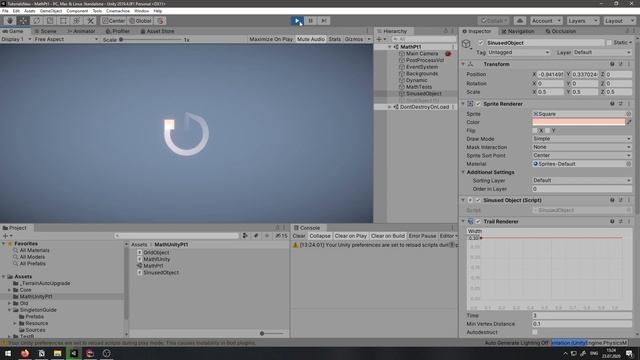Image resolution: width=640 pixels, height=360 pixels.
Task: Pause the game with Pause button
Action: pos(311,20)
